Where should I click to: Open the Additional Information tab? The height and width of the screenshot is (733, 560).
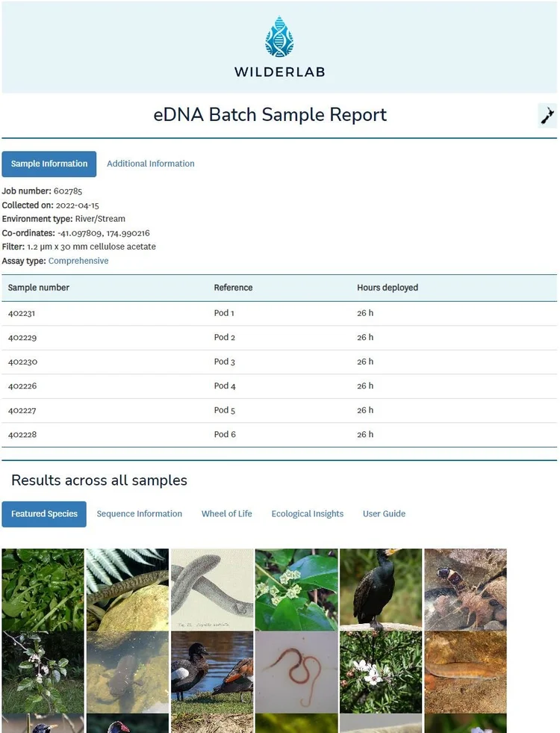pos(150,164)
